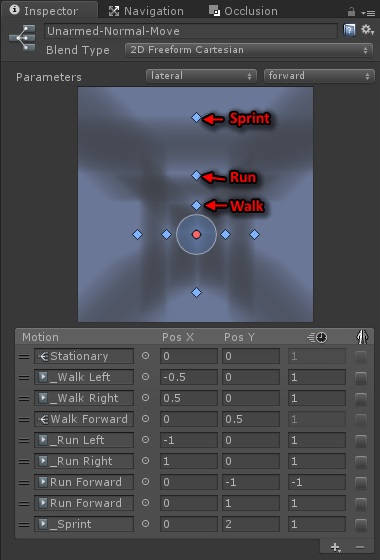Open the help reference book icon
The height and width of the screenshot is (560, 380).
[x=349, y=30]
